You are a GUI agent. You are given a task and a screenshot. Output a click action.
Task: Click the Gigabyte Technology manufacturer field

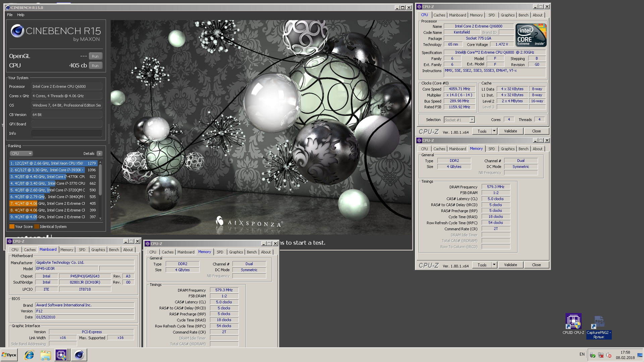click(85, 263)
